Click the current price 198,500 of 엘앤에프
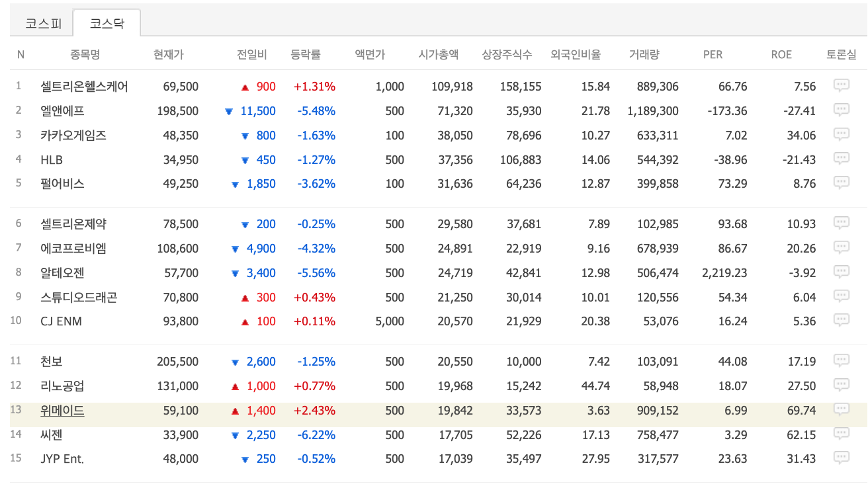 point(178,111)
